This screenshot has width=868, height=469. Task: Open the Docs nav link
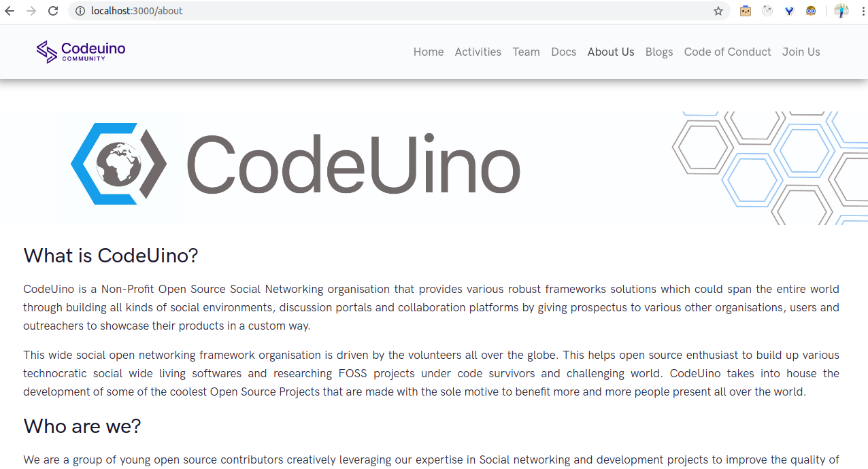click(x=564, y=52)
